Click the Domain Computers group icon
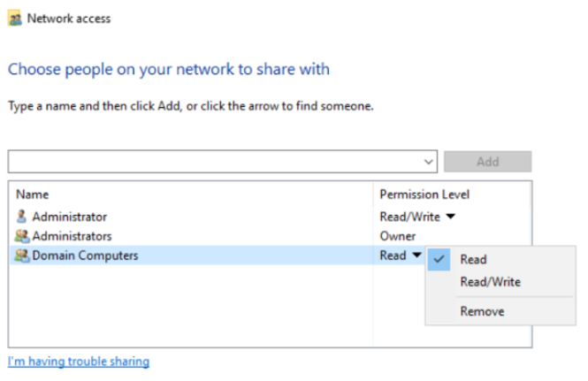The image size is (588, 381). click(22, 255)
